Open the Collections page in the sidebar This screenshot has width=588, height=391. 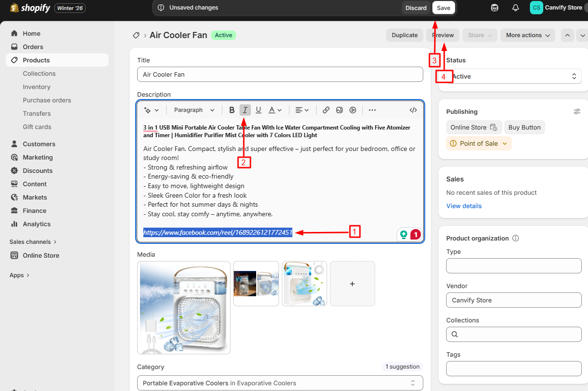point(39,73)
